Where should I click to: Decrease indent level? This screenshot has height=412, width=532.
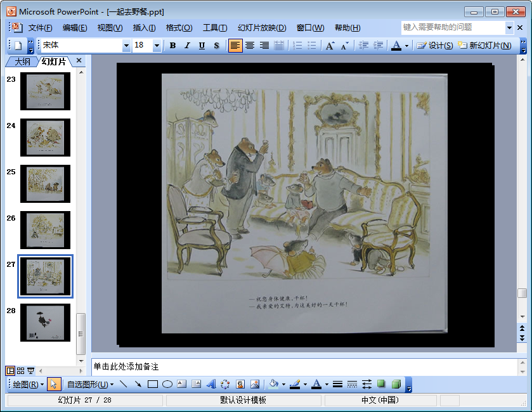(363, 46)
